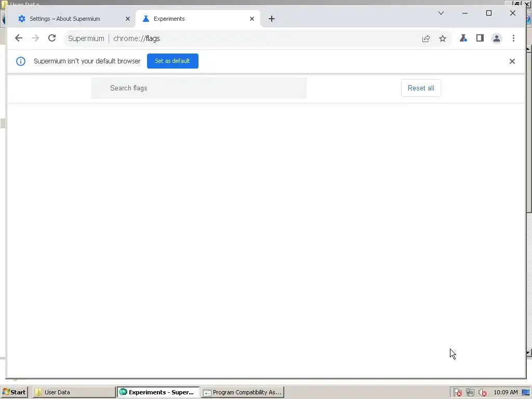Maximize the Supermium window
532x399 pixels.
tap(489, 13)
